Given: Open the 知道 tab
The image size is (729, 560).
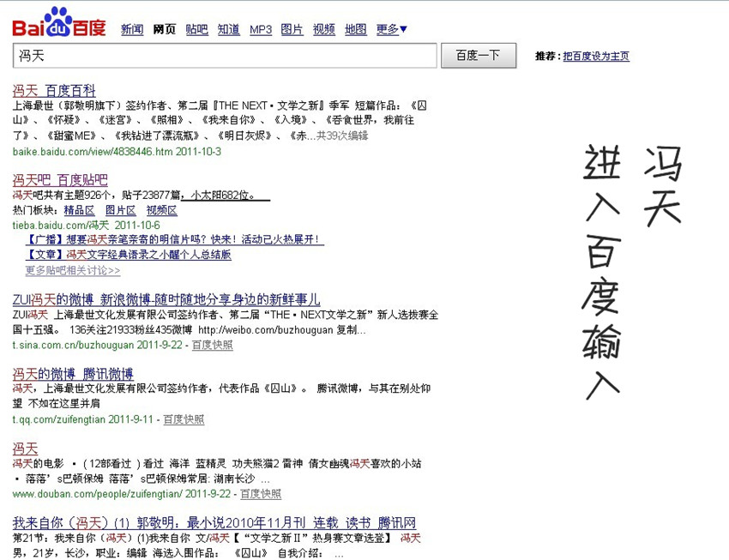Looking at the screenshot, I should (x=229, y=30).
